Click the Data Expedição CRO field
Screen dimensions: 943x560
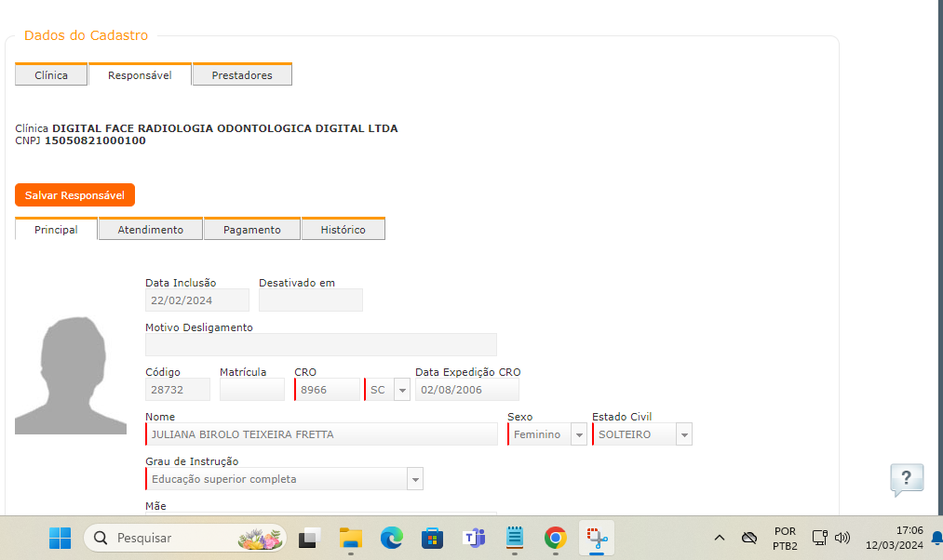pos(467,390)
